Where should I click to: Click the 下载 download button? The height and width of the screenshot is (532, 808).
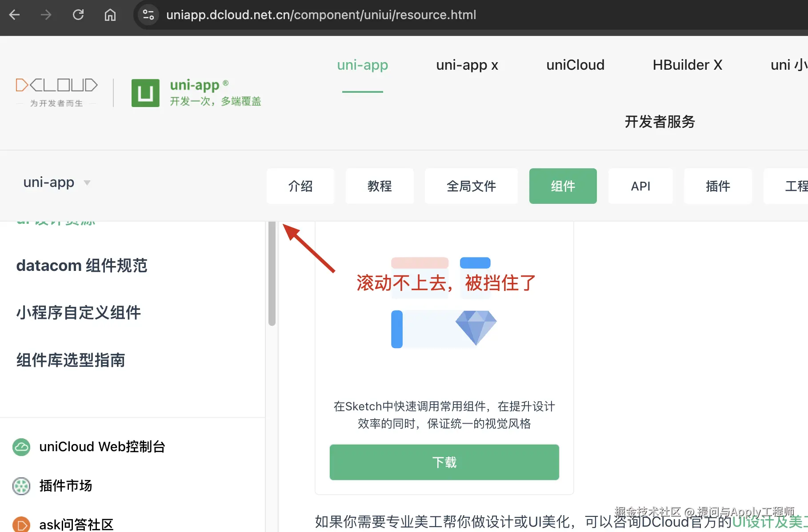point(444,462)
